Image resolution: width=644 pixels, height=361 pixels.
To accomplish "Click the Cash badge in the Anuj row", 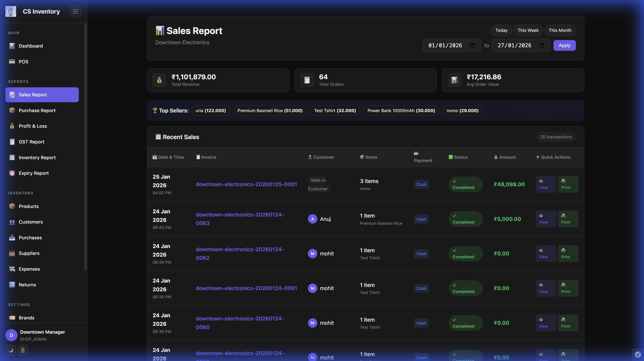I will [x=421, y=219].
